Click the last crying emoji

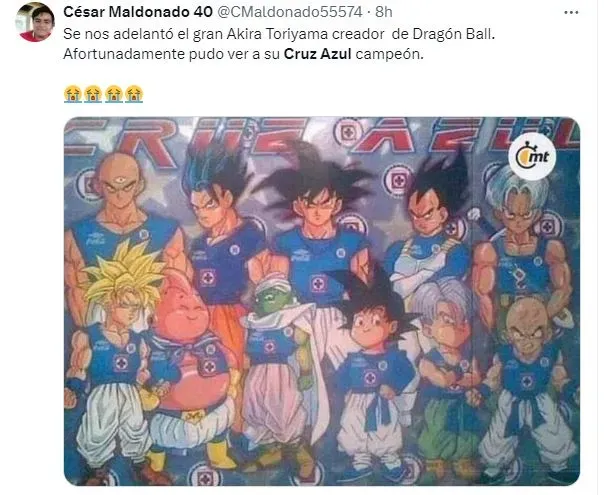[134, 94]
